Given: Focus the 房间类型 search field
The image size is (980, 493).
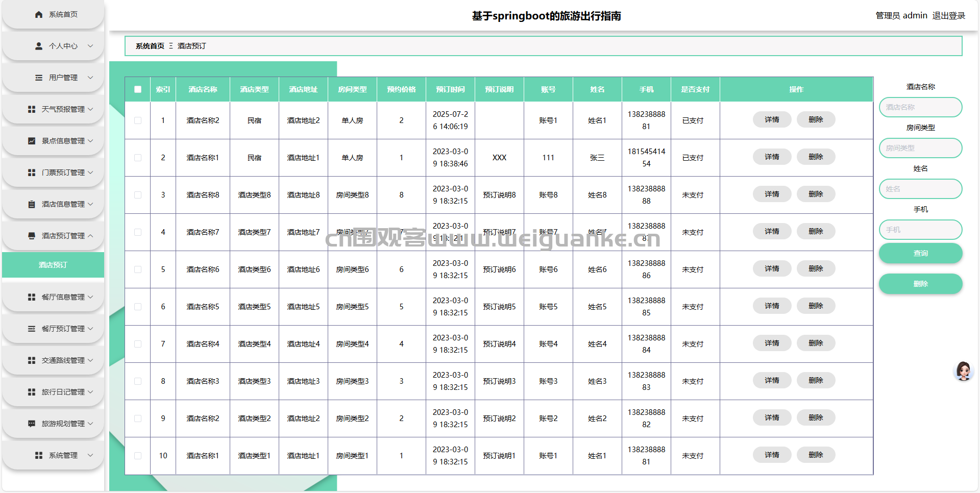Looking at the screenshot, I should [x=920, y=148].
